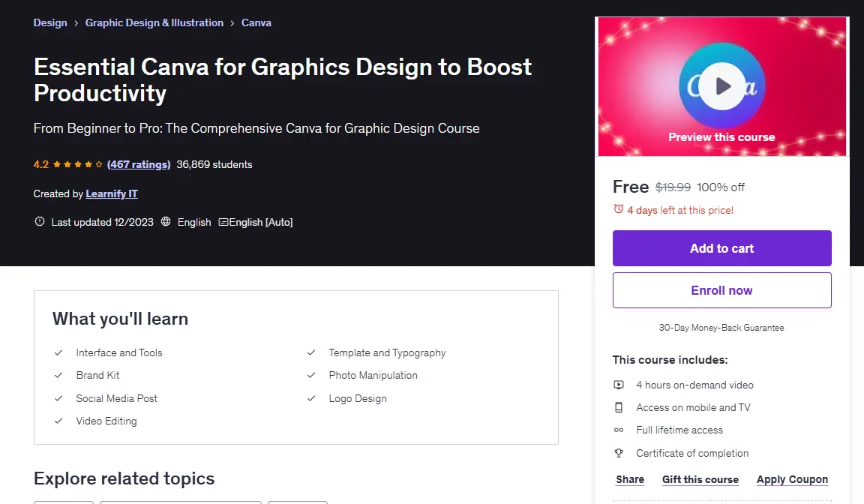Click '4 hours on-demand video' text
The width and height of the screenshot is (864, 504).
pos(694,385)
